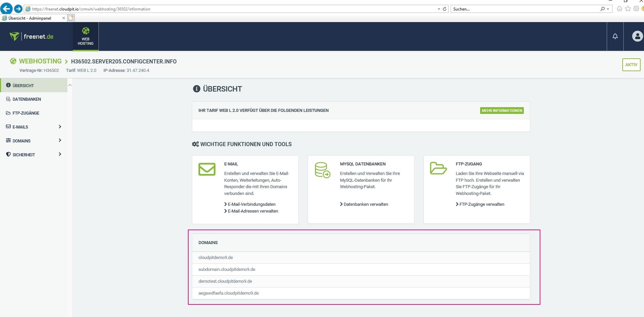Expand the E-Mails submenu chevron
644x317 pixels.
coord(60,127)
